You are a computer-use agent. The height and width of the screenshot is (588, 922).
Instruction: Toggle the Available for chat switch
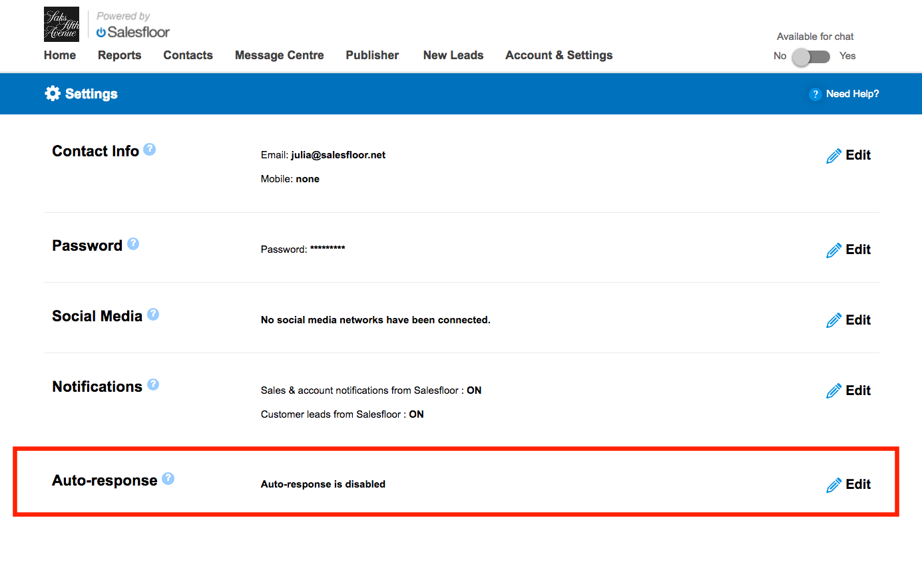[x=811, y=57]
